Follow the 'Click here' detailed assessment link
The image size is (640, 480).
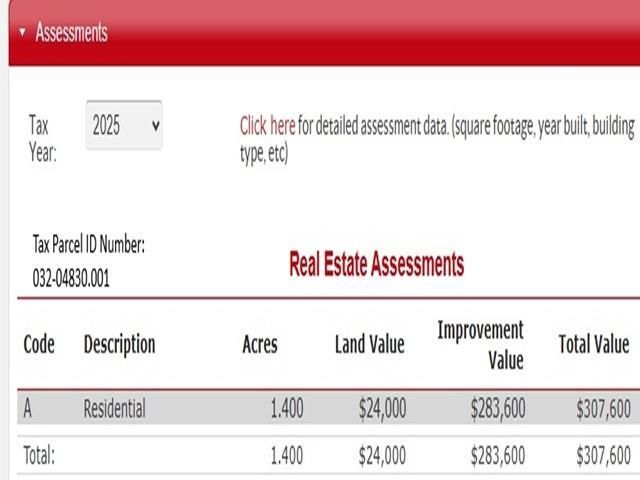[267, 126]
